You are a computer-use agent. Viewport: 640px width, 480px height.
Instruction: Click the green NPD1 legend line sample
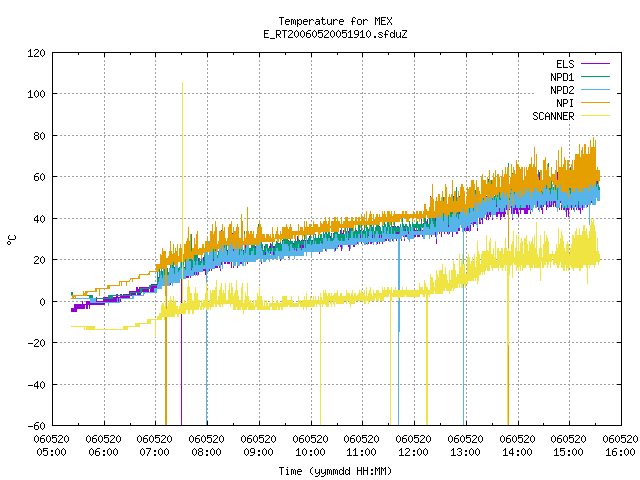[596, 77]
